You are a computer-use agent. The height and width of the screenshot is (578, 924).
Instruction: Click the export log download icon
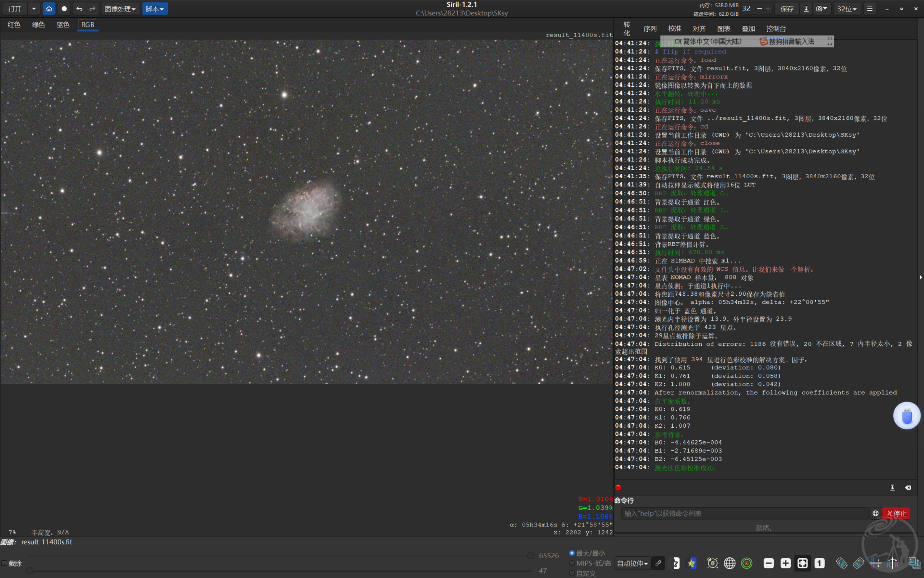[x=892, y=487]
